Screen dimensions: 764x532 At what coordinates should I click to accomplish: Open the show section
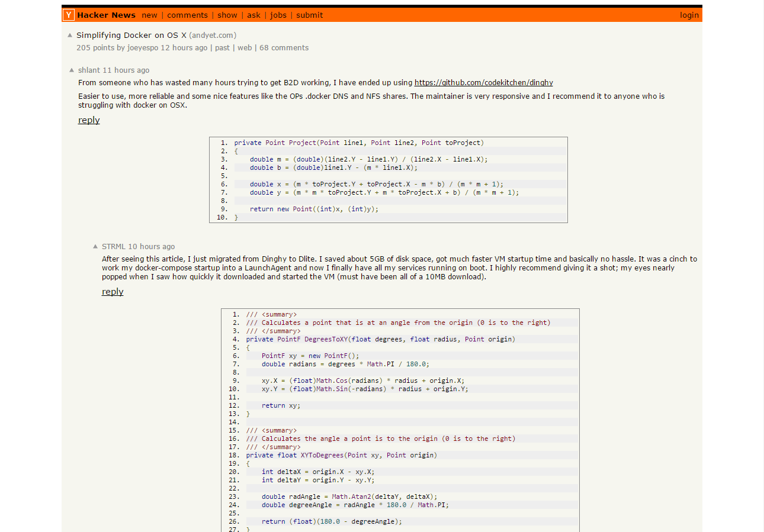pyautogui.click(x=227, y=15)
